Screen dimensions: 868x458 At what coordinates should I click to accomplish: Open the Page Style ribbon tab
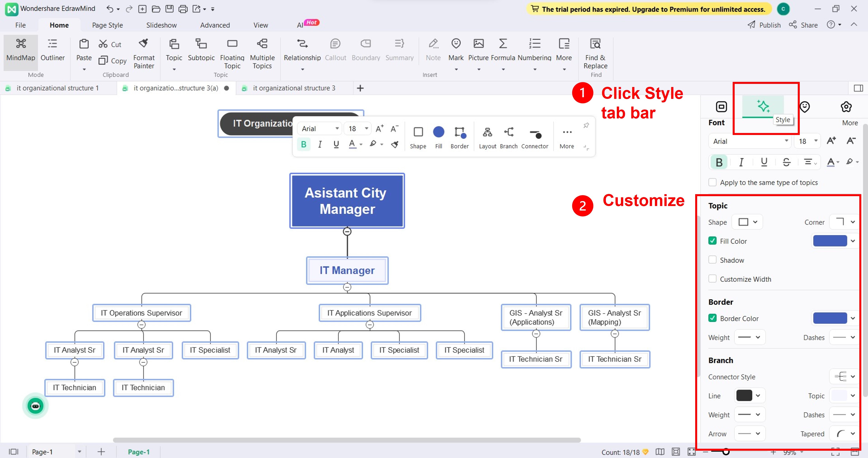(107, 25)
